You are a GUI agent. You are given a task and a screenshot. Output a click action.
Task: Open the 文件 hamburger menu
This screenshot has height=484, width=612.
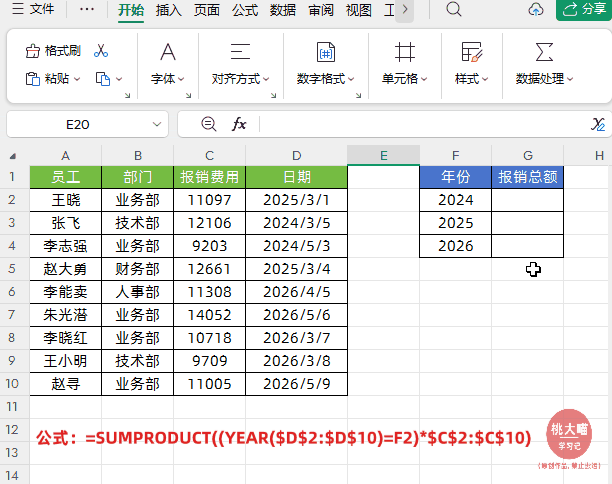pyautogui.click(x=33, y=9)
